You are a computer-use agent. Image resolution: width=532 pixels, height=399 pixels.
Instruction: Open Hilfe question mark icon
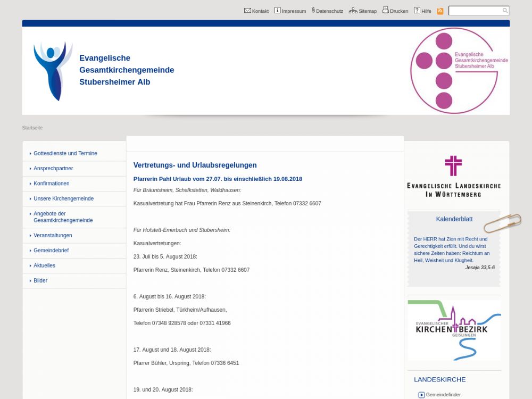(x=417, y=11)
